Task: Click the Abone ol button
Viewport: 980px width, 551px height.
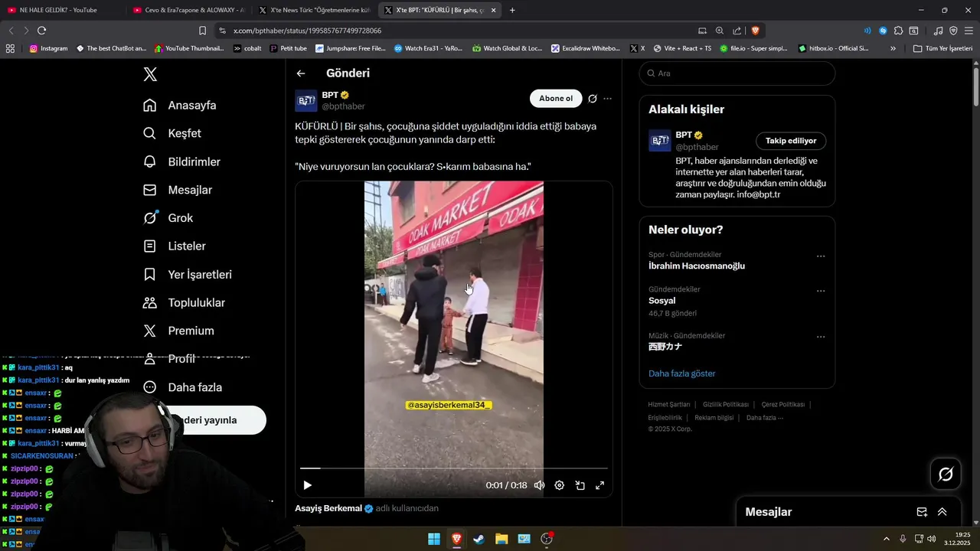Action: tap(556, 99)
